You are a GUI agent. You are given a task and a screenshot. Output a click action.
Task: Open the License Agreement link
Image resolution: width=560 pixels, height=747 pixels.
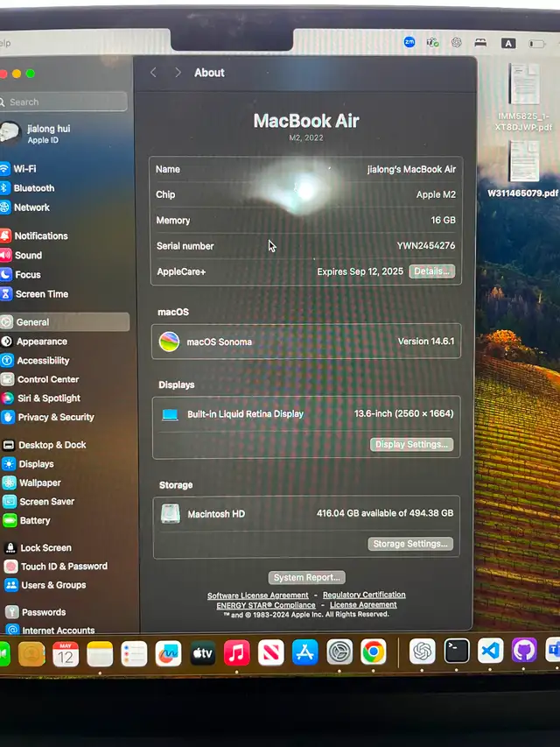pos(363,604)
